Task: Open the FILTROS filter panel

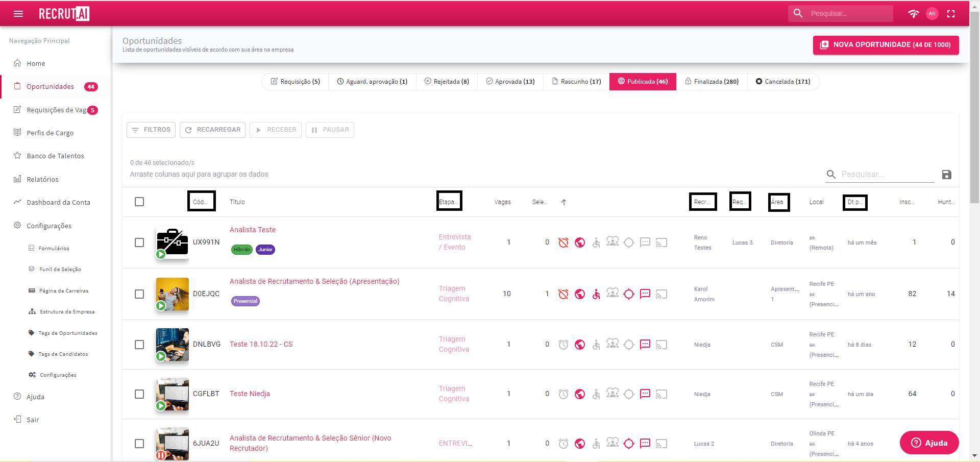Action: [151, 130]
